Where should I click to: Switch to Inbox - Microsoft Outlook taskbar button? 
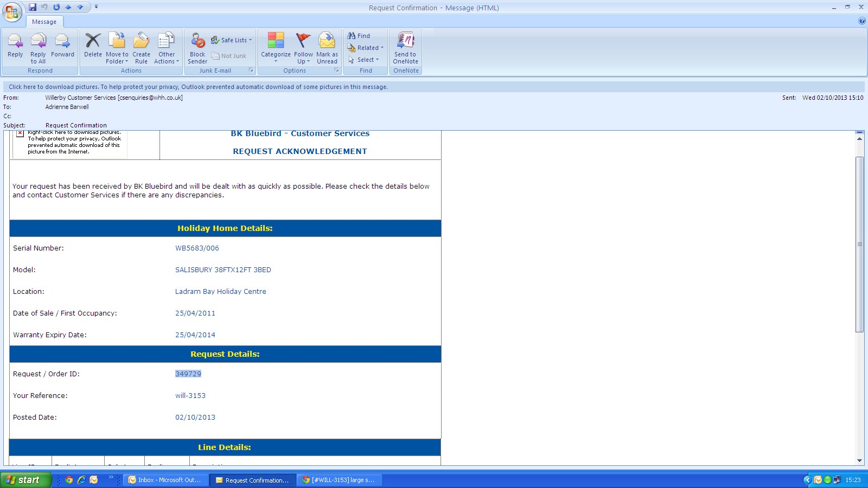pyautogui.click(x=165, y=480)
